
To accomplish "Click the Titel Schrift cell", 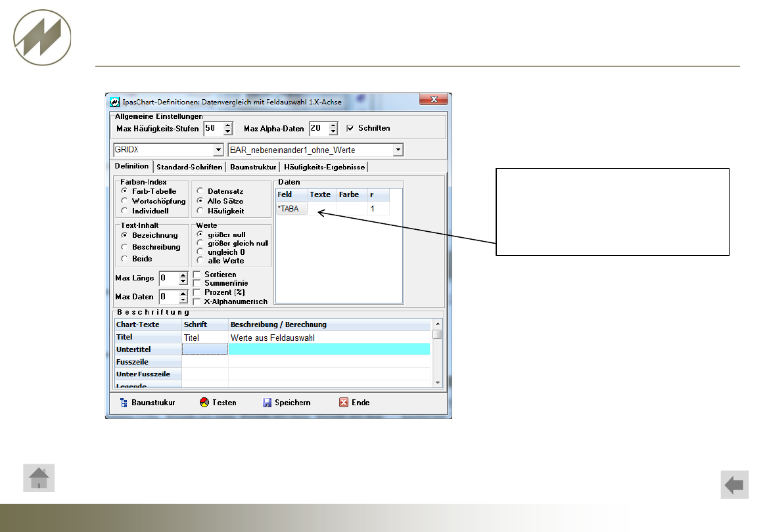I will point(205,337).
